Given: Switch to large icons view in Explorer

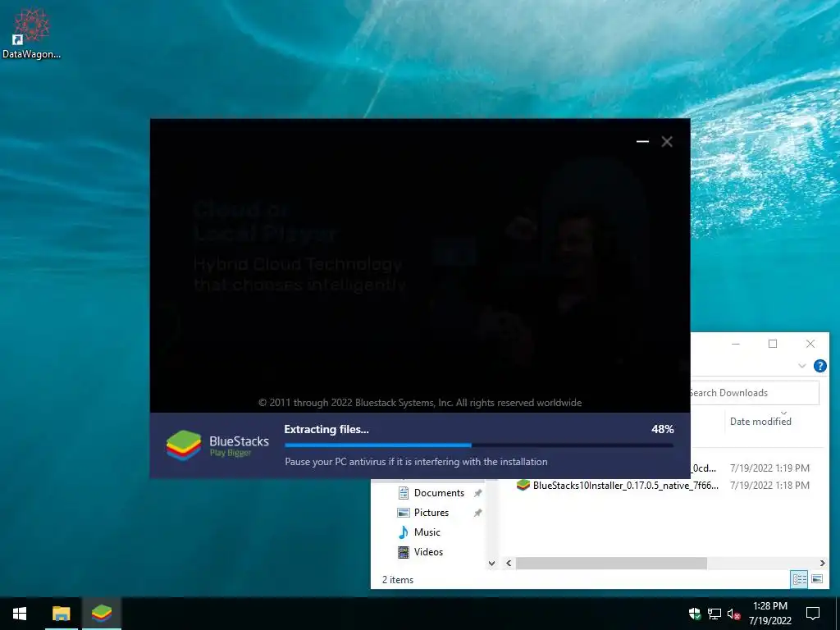Looking at the screenshot, I should click(x=817, y=579).
